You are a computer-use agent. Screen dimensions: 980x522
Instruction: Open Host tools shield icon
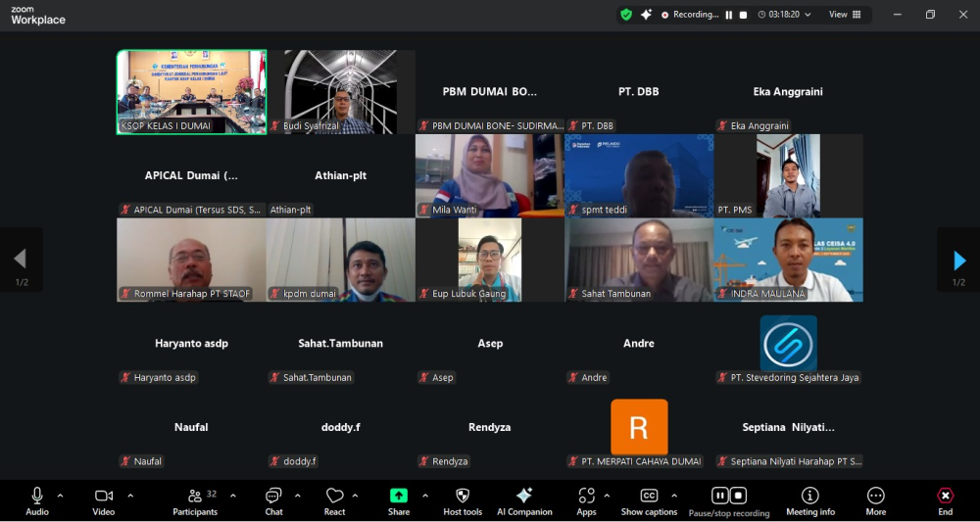tap(463, 502)
